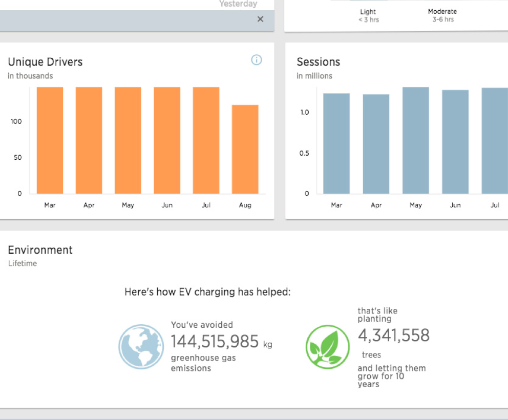This screenshot has height=420, width=508.
Task: Click the Moderate 3-6 hrs label
Action: pyautogui.click(x=442, y=15)
